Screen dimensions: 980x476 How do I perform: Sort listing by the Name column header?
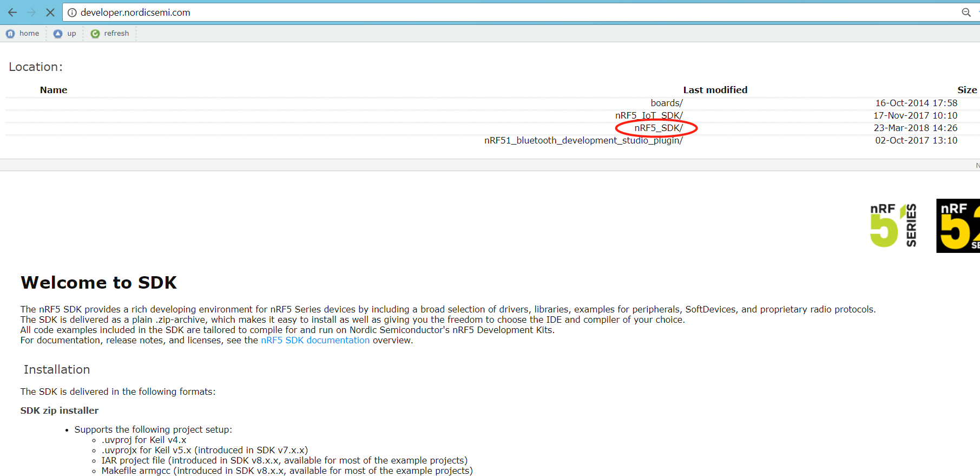point(54,90)
